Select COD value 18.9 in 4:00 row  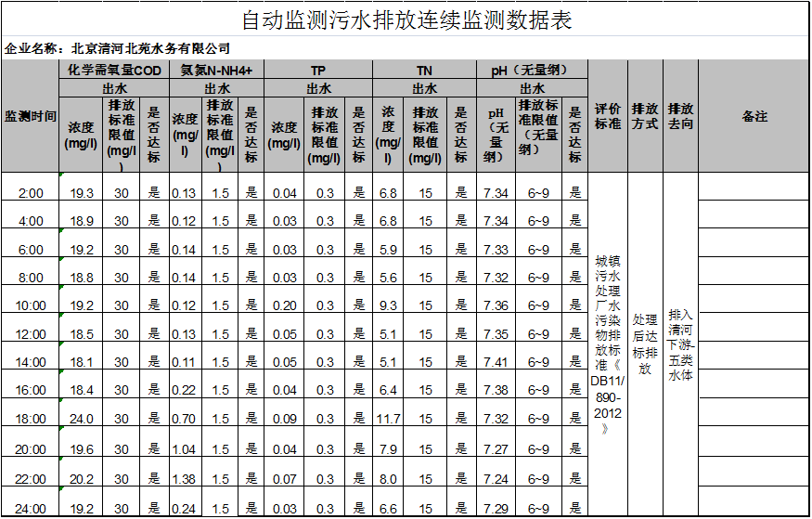tap(82, 215)
